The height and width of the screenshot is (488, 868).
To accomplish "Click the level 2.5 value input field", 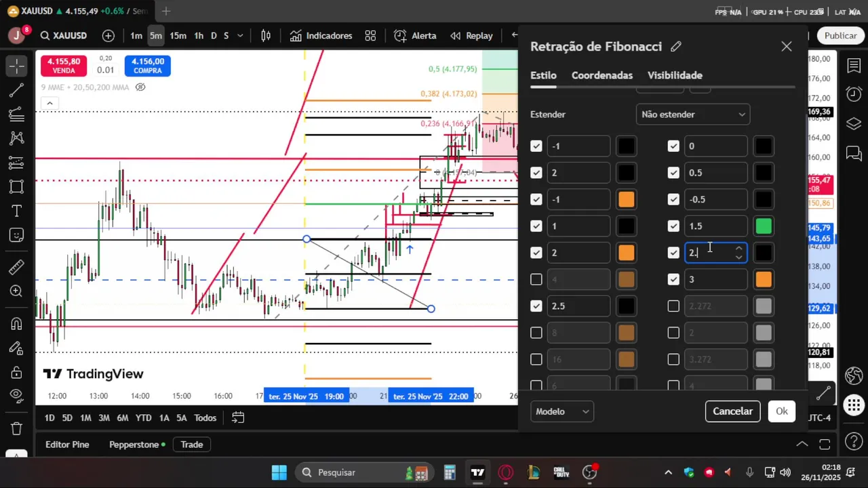I will point(578,306).
